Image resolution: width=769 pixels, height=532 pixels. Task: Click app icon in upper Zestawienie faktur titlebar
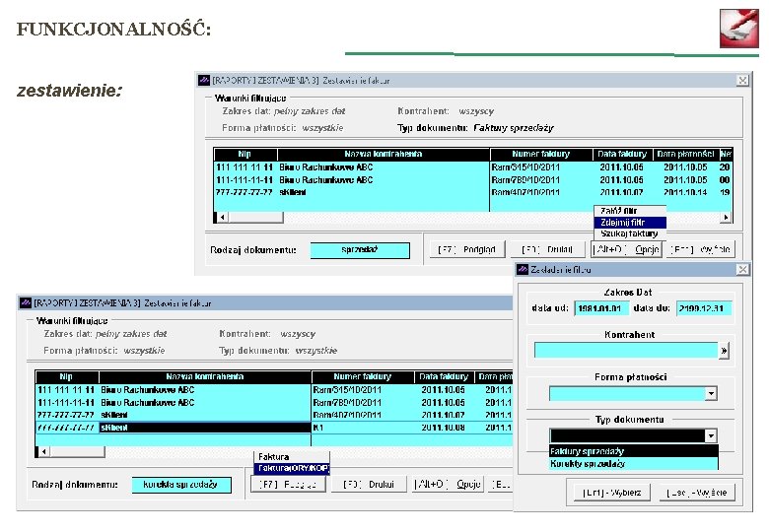click(203, 81)
